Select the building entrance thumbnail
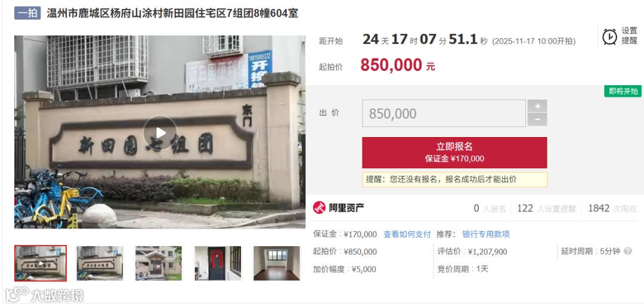Image resolution: width=644 pixels, height=307 pixels. 159,263
